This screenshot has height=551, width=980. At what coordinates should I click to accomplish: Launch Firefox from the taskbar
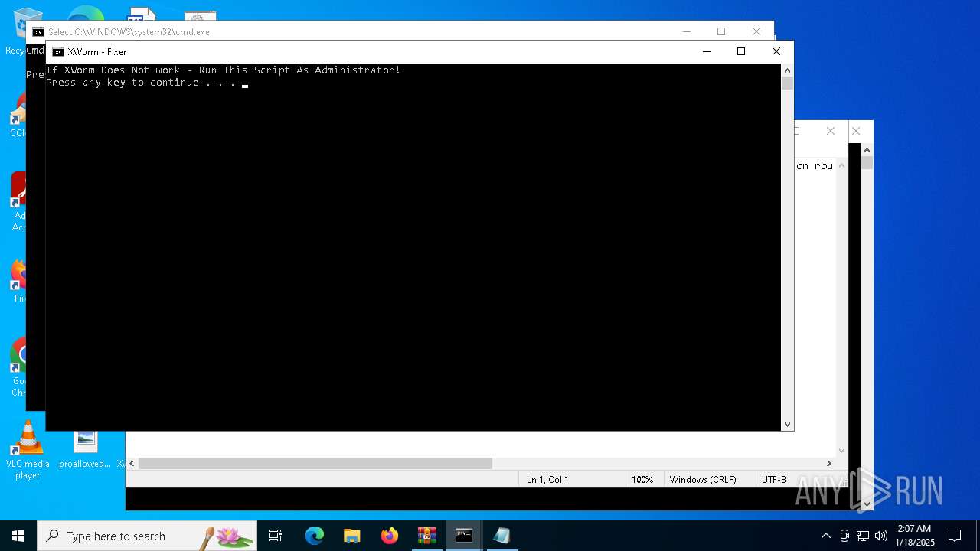[390, 536]
